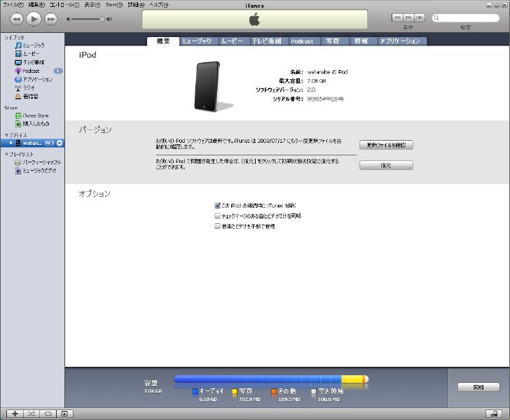Open Podcast library in sidebar
The image size is (510, 420).
point(32,71)
